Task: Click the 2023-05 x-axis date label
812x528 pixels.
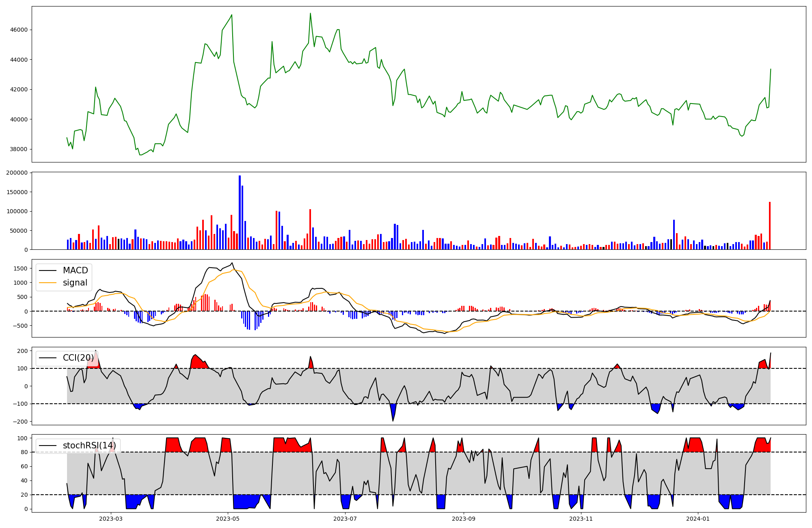Action: click(x=228, y=518)
